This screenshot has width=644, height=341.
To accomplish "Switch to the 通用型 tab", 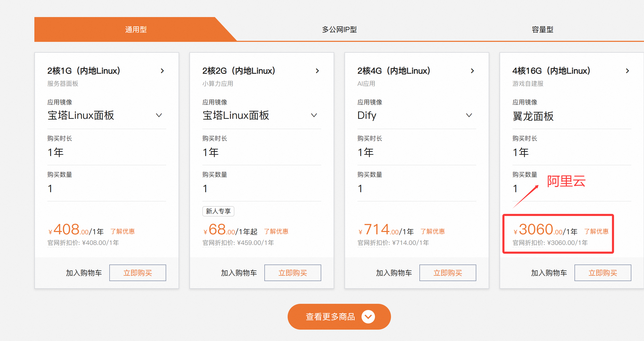I will tap(136, 29).
